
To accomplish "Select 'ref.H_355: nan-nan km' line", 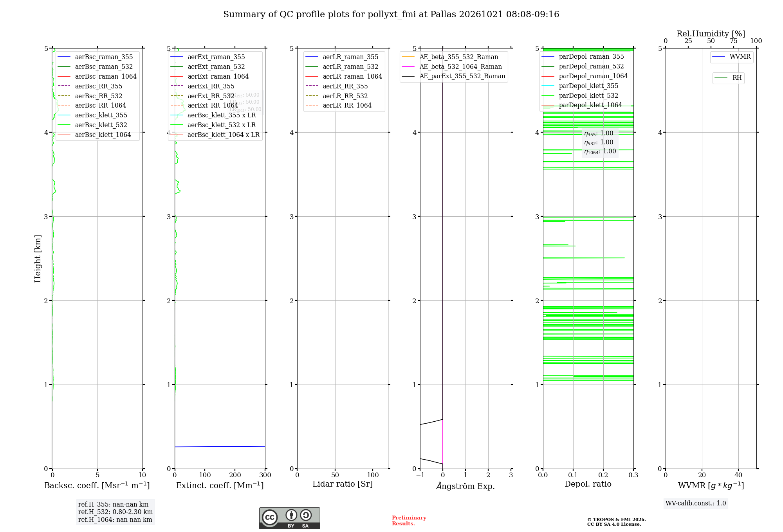I will [x=113, y=505].
